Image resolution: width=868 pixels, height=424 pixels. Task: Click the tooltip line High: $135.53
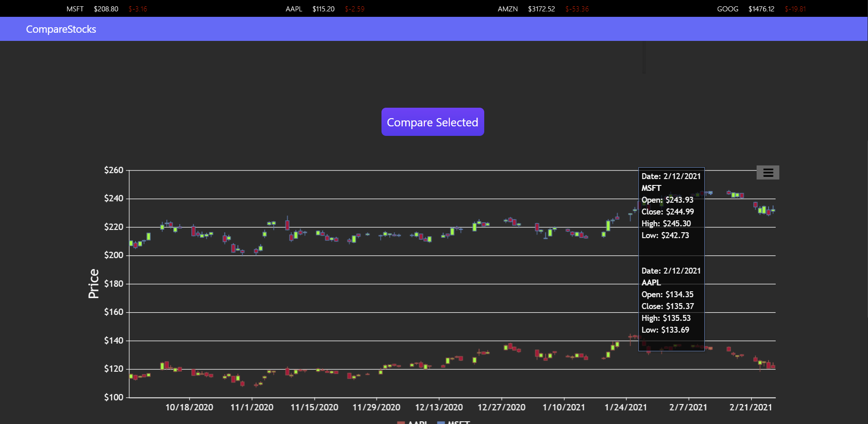tap(666, 318)
